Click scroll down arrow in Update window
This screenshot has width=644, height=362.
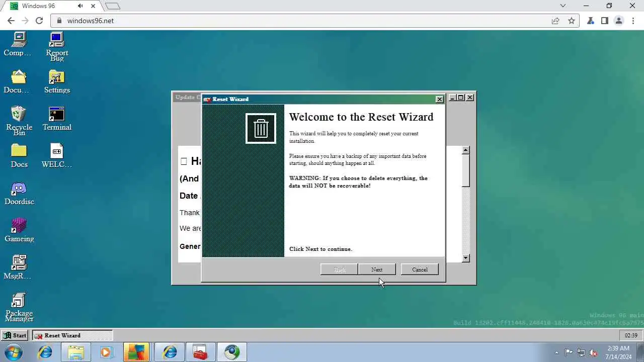[466, 258]
